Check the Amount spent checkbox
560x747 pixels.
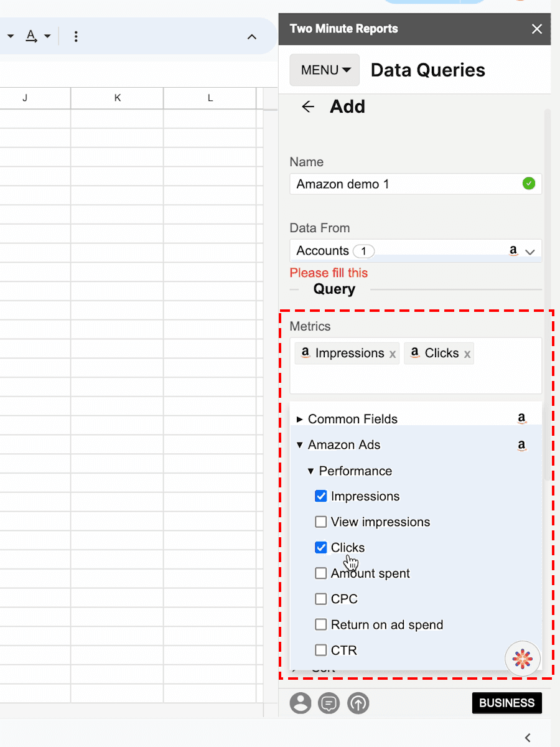[321, 573]
